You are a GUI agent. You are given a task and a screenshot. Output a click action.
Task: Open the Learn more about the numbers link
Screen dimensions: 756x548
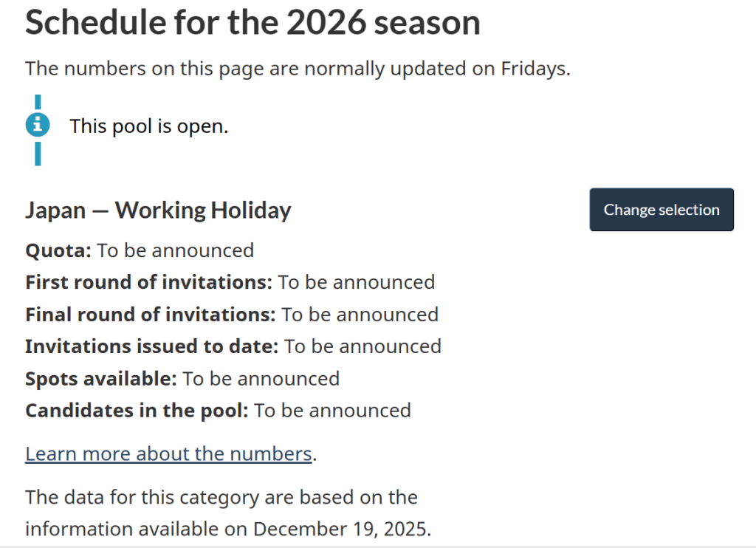[168, 453]
